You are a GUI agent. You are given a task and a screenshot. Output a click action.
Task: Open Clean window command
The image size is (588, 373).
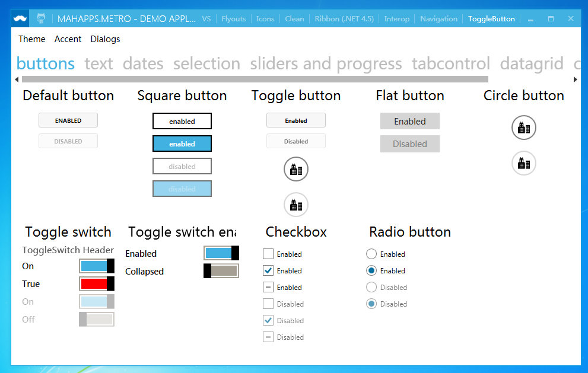pos(294,19)
